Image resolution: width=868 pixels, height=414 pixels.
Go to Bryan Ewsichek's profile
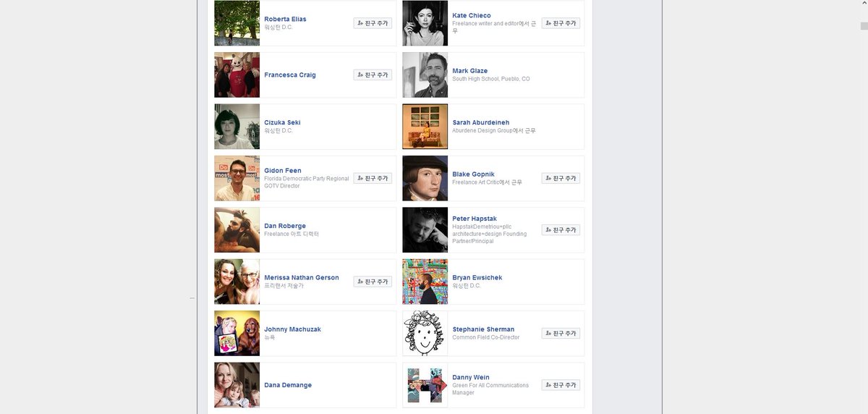pyautogui.click(x=477, y=277)
